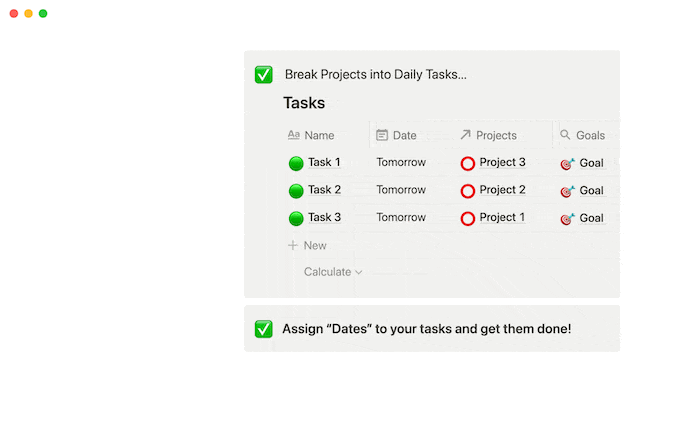This screenshot has width=700, height=438.
Task: Click the Tasks database title
Action: [304, 103]
